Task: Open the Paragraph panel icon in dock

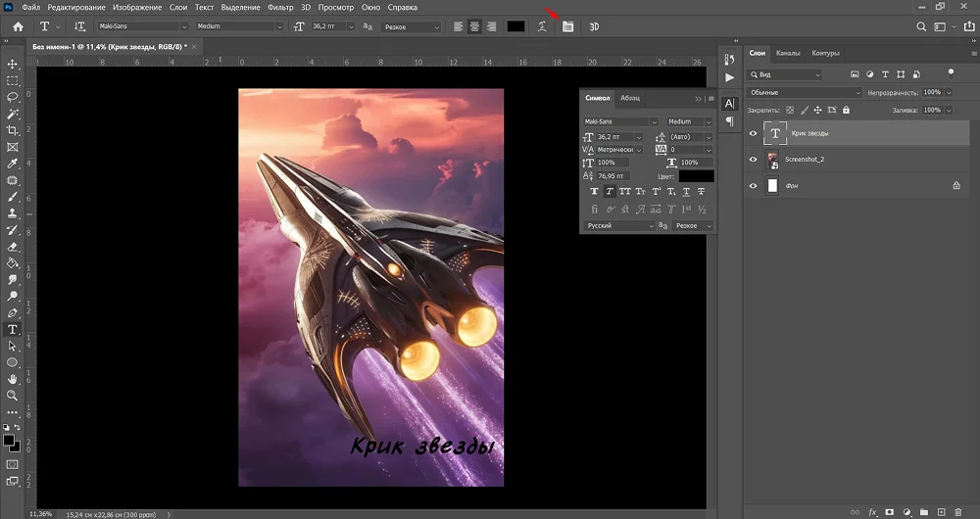Action: pos(729,121)
